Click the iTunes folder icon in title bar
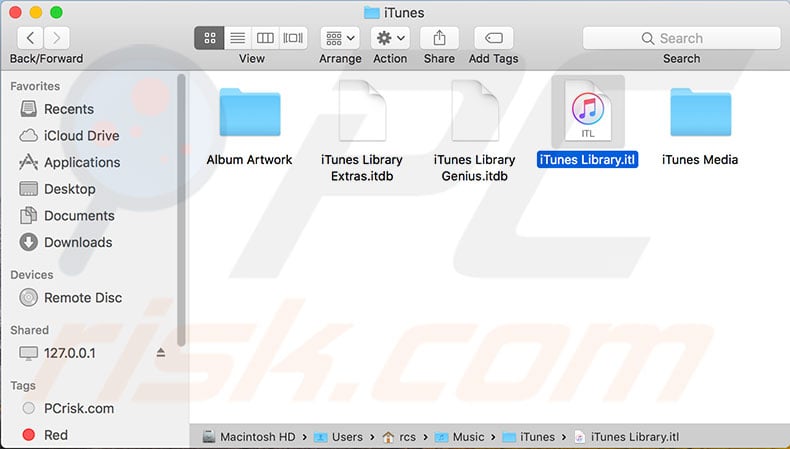 click(x=371, y=13)
